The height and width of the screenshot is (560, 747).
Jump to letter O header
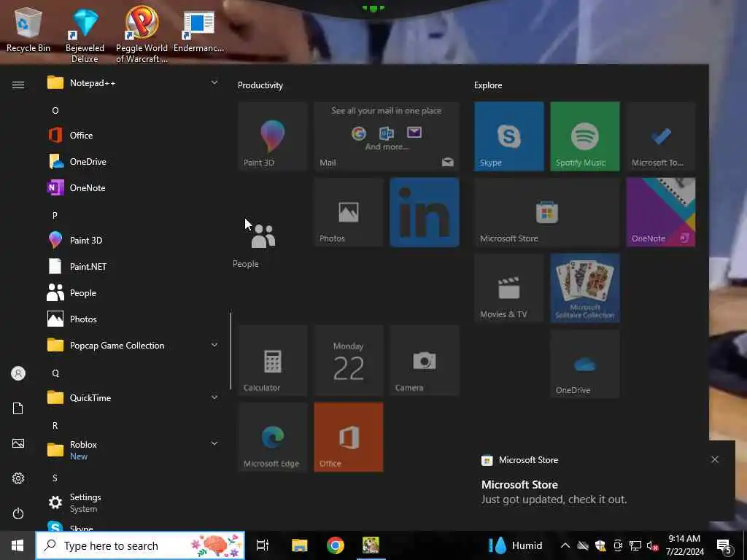click(55, 111)
